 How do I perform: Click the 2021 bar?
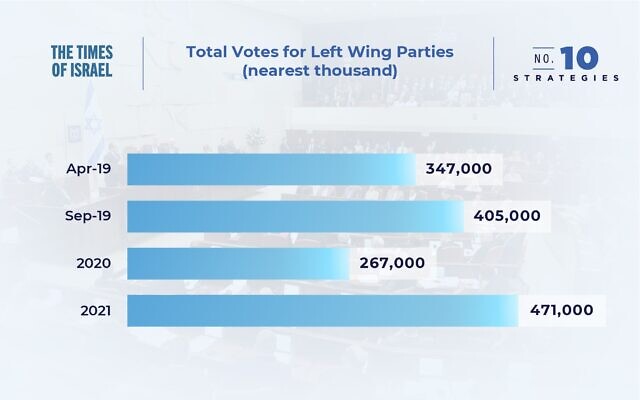(x=323, y=311)
